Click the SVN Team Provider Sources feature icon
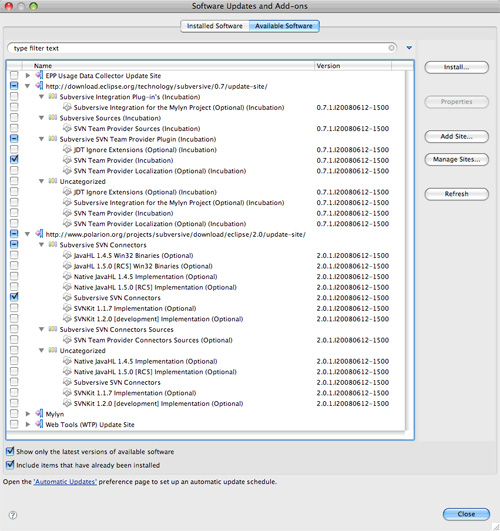The width and height of the screenshot is (500, 531). [67, 128]
